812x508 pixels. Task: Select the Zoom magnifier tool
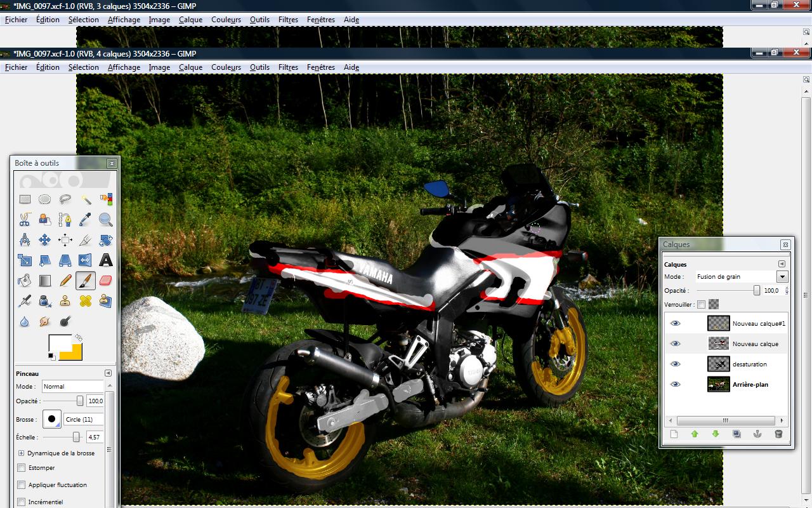coord(106,220)
